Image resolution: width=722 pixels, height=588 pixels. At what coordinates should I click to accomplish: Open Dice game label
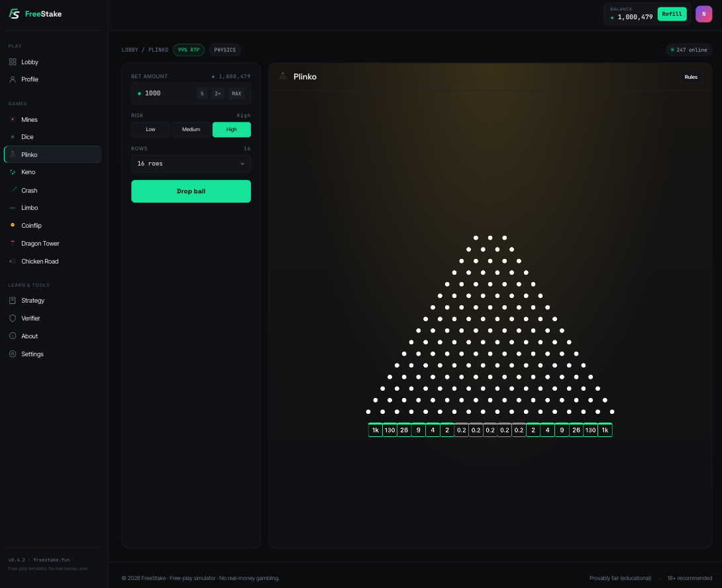[x=27, y=137]
